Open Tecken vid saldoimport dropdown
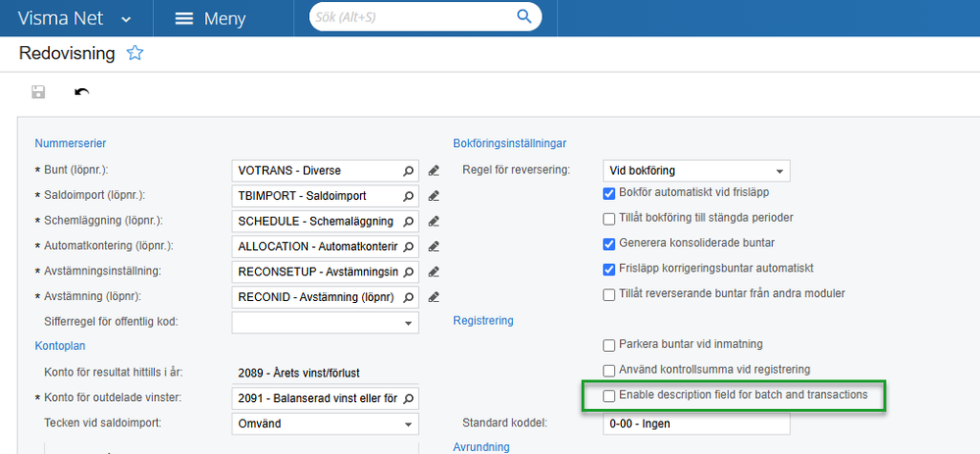980x454 pixels. tap(408, 425)
